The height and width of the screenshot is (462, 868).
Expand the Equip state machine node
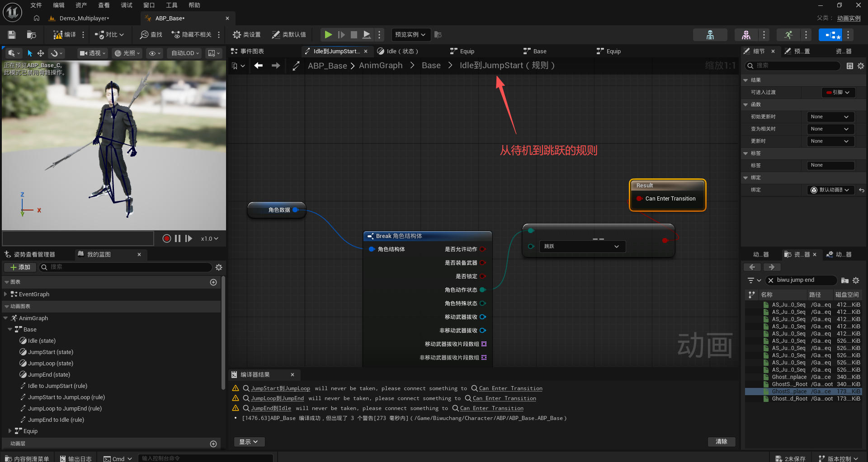click(x=10, y=431)
